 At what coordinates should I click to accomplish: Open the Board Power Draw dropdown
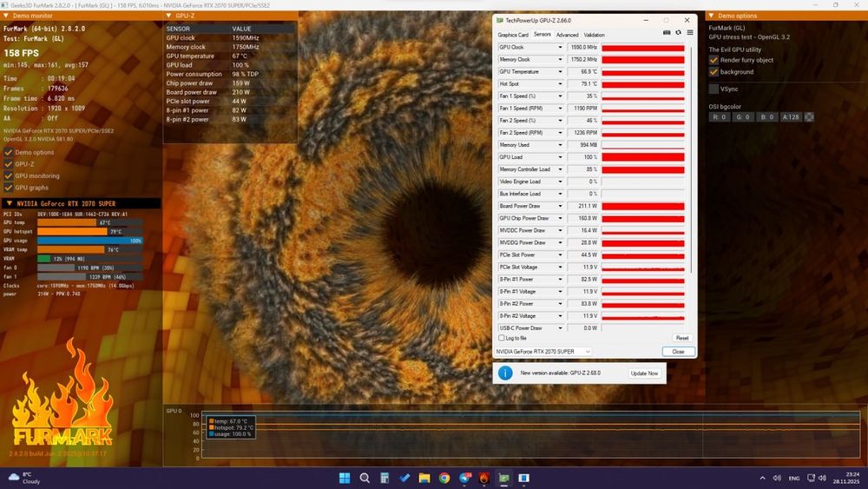[x=560, y=206]
